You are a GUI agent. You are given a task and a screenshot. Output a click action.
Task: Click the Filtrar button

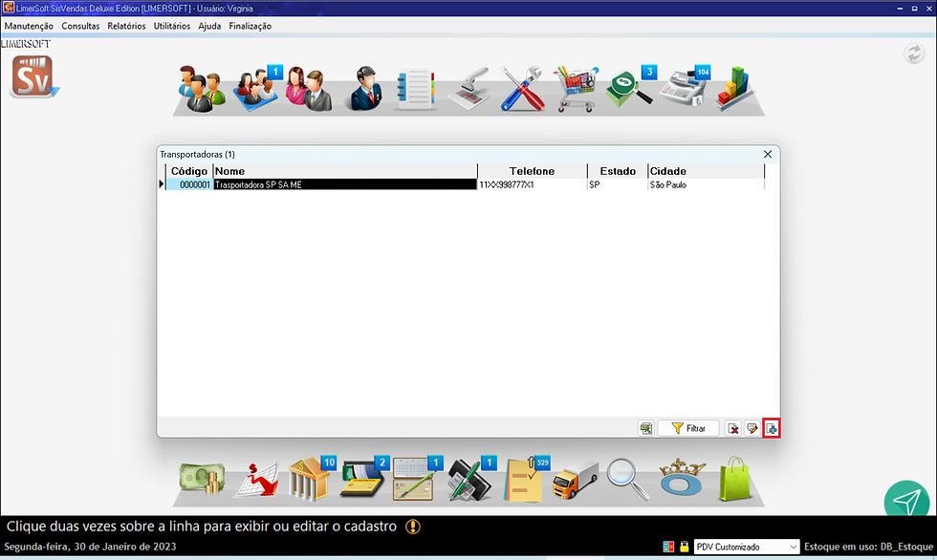click(688, 428)
